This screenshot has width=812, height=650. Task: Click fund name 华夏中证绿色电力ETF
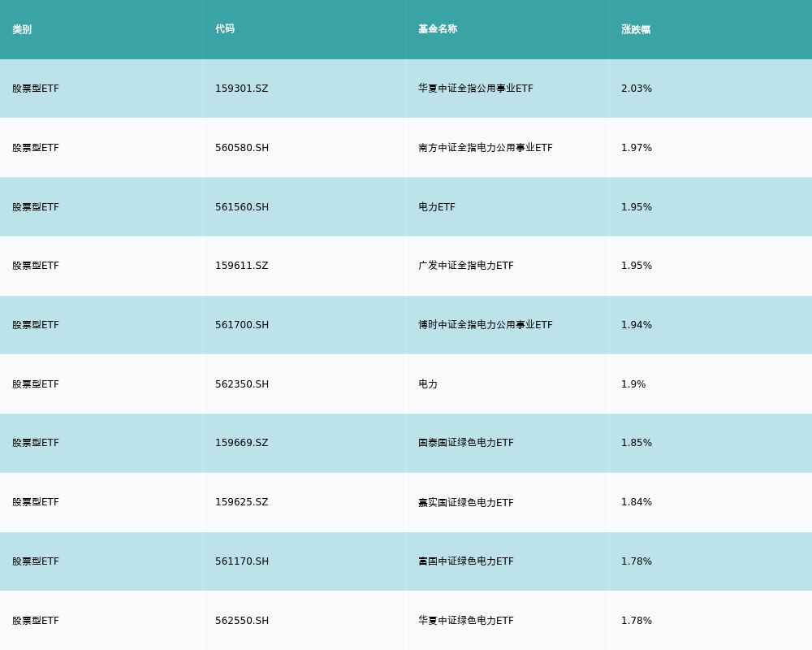tap(465, 621)
